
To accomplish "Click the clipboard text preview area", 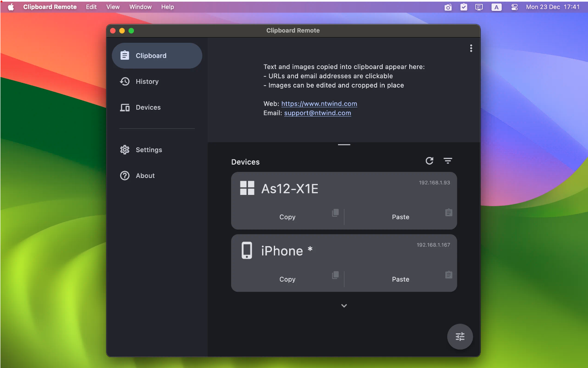I will click(344, 90).
